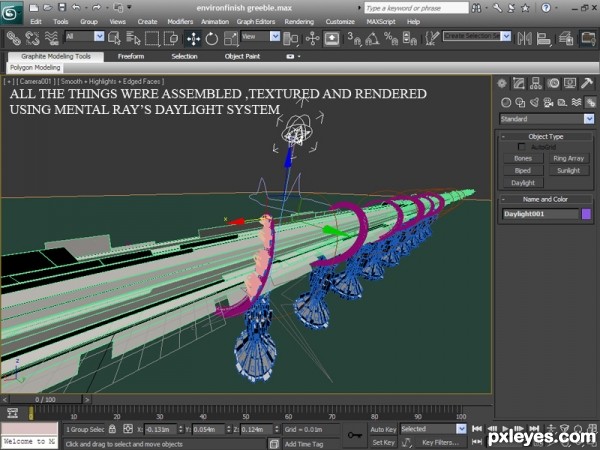
Task: Open Create Selection Set dropdown
Action: (506, 36)
